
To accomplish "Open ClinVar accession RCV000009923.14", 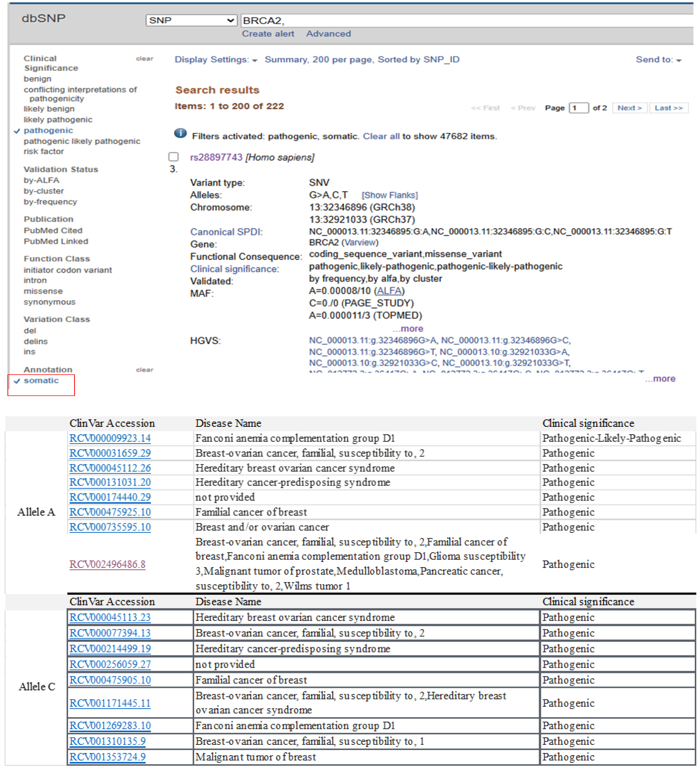I will [x=110, y=438].
